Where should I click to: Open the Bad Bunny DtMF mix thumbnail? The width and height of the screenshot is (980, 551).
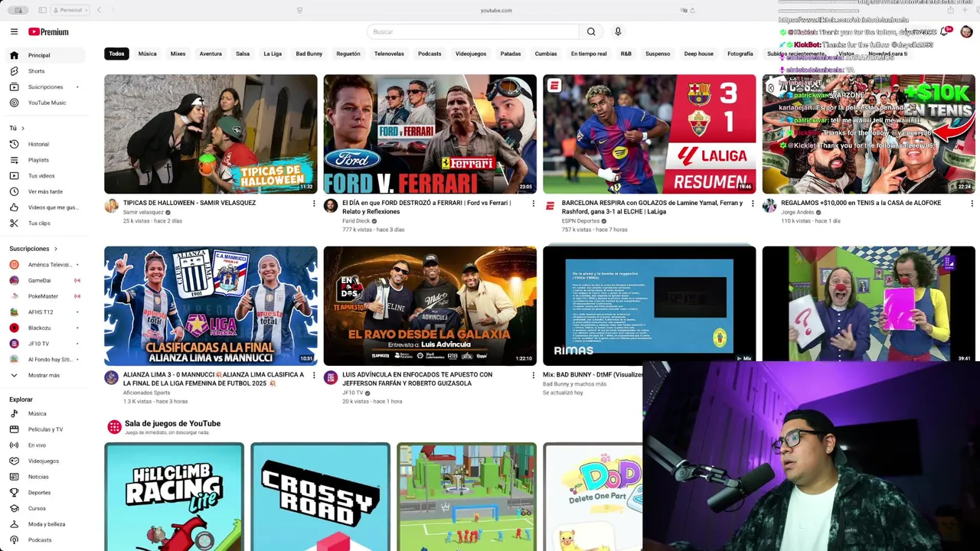pyautogui.click(x=649, y=305)
